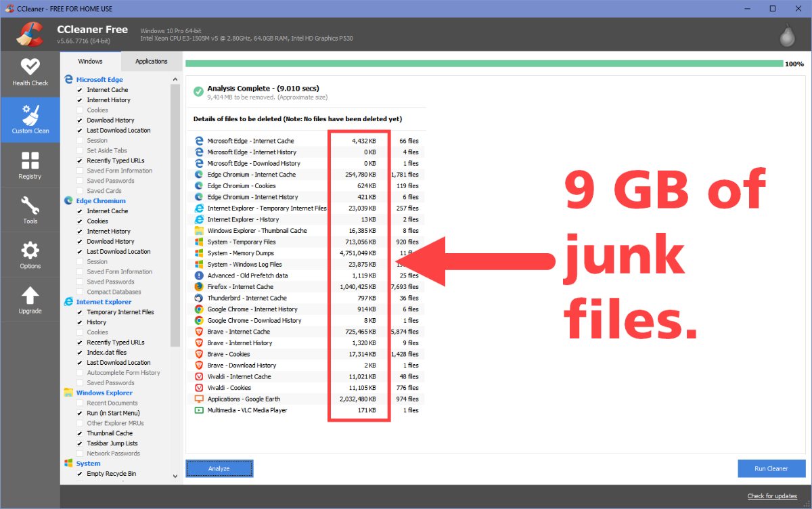Click the green Analysis Complete checkmark icon
812x509 pixels.
coord(198,91)
